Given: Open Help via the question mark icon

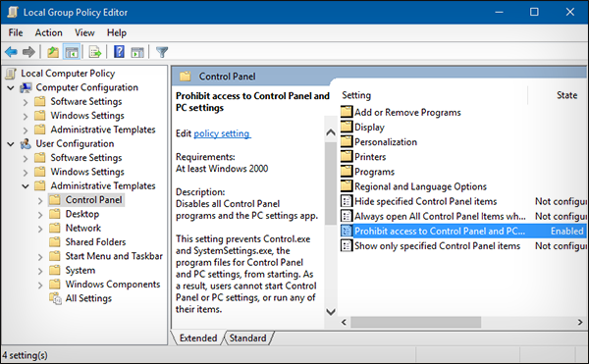Looking at the screenshot, I should (119, 52).
